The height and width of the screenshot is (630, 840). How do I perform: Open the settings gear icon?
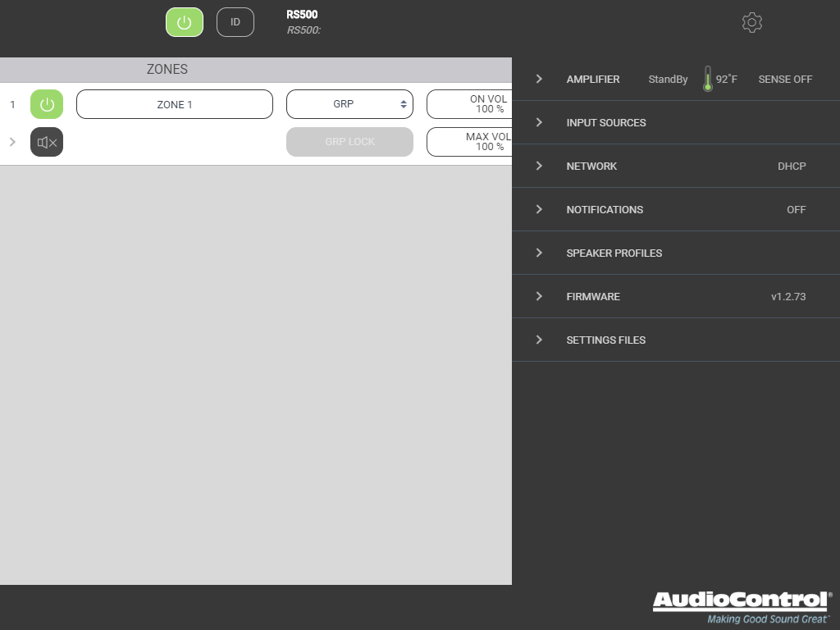coord(751,22)
